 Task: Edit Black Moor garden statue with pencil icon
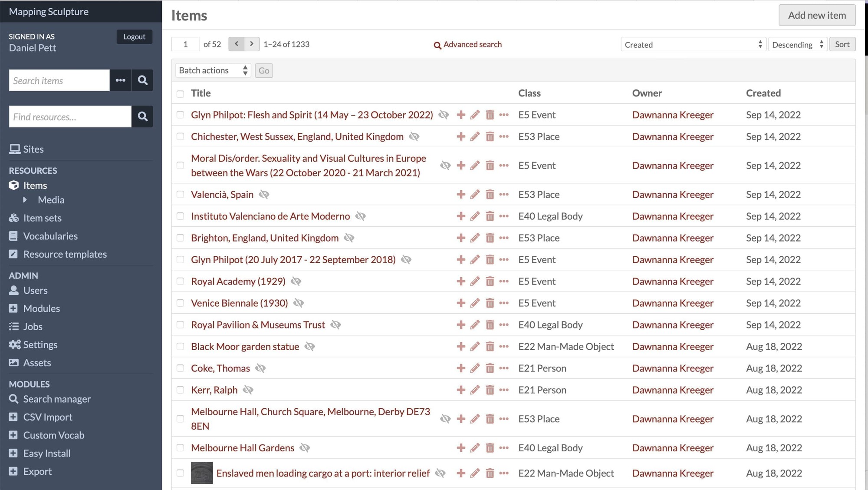pos(475,347)
